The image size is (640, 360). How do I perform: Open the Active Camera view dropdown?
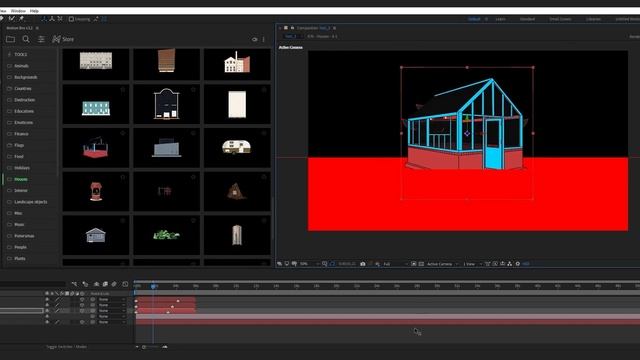coord(442,264)
